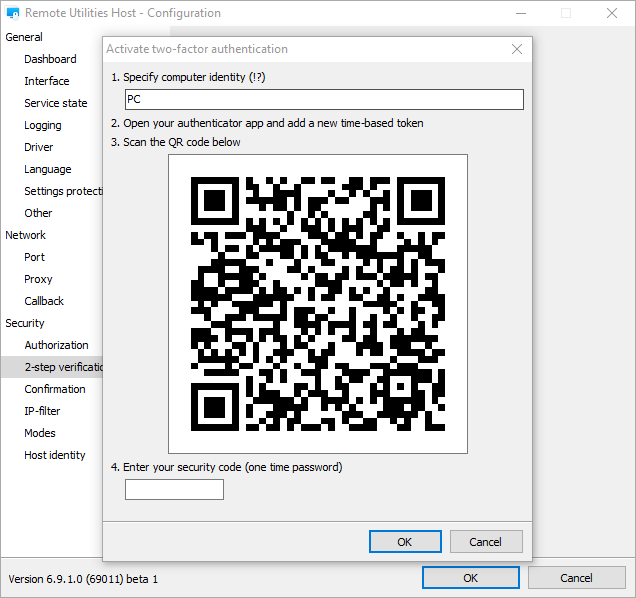Open the Language settings page

click(x=47, y=169)
